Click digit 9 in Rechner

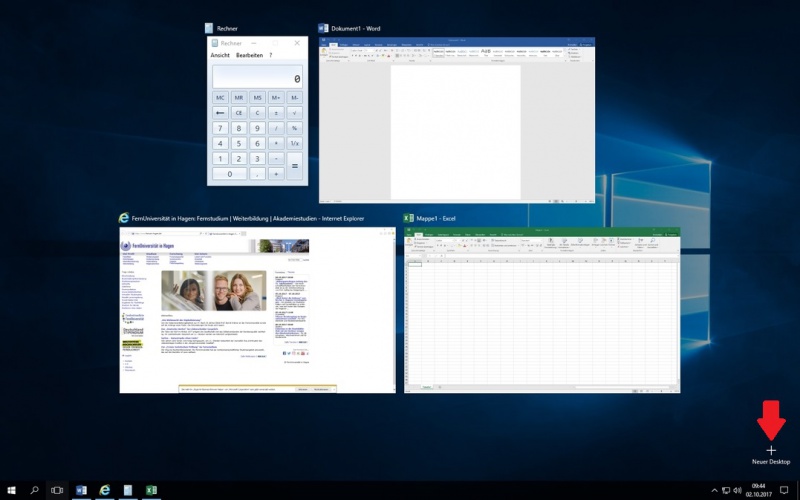[257, 128]
